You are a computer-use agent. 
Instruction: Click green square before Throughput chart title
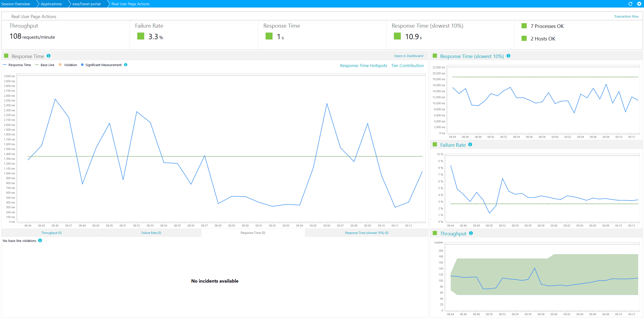click(435, 233)
